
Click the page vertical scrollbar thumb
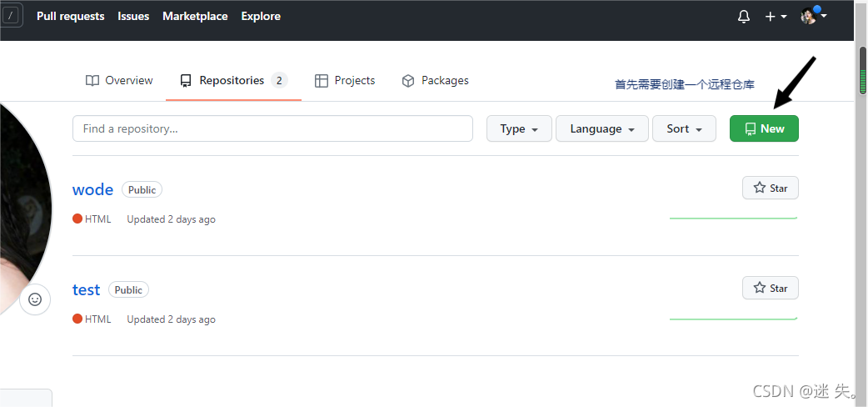[862, 70]
